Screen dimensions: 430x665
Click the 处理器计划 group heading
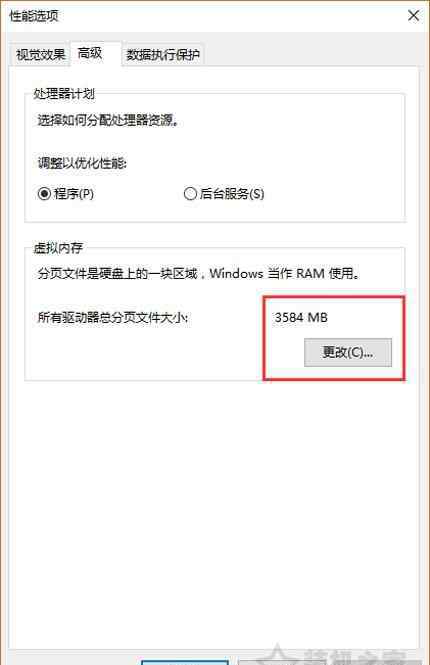tap(64, 94)
